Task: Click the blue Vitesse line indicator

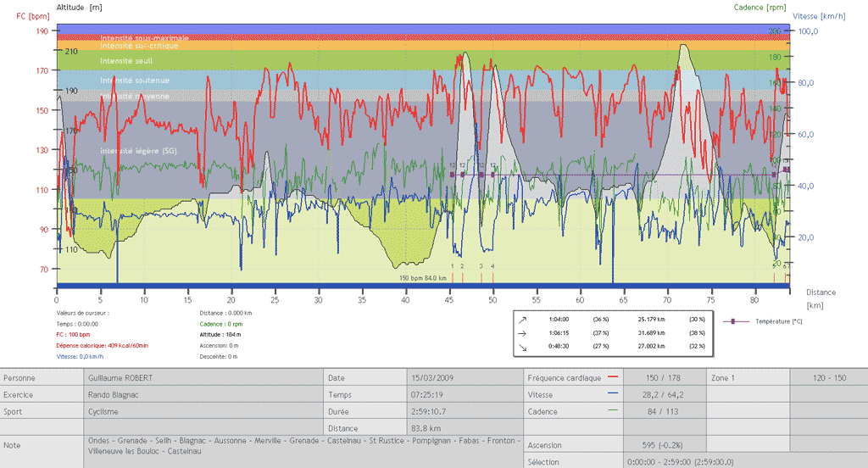Action: [612, 394]
